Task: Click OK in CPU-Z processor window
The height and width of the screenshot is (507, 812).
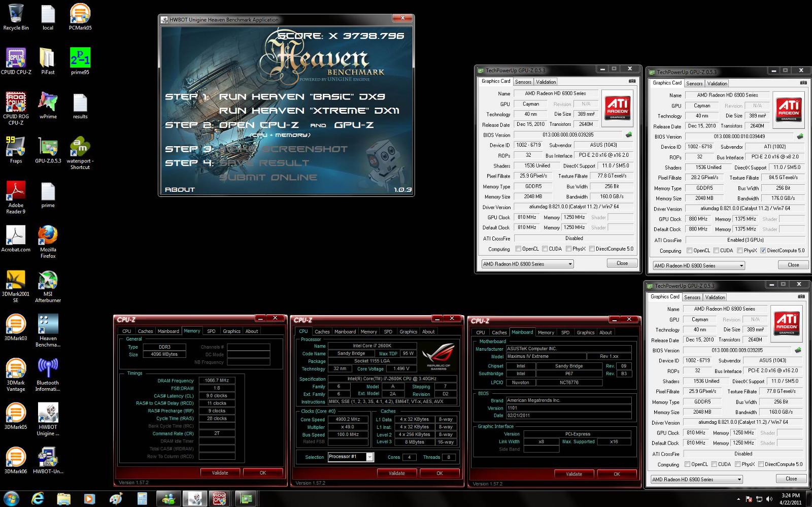Action: 439,473
